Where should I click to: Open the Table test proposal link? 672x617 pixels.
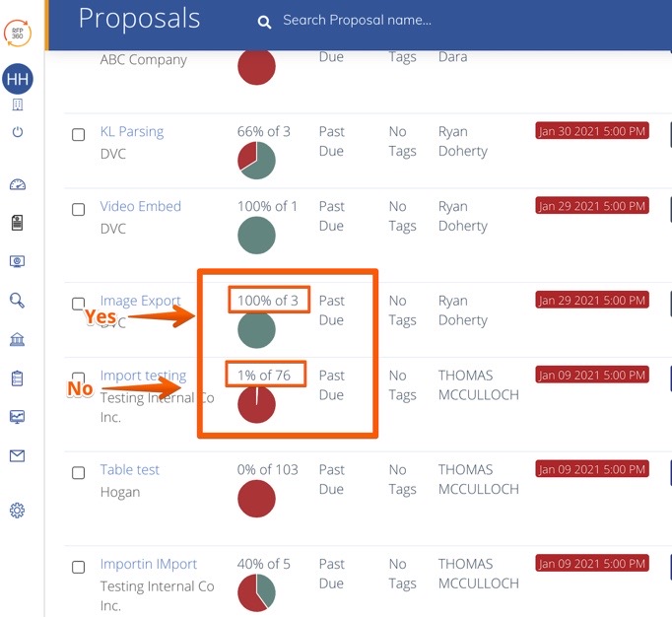click(x=129, y=470)
